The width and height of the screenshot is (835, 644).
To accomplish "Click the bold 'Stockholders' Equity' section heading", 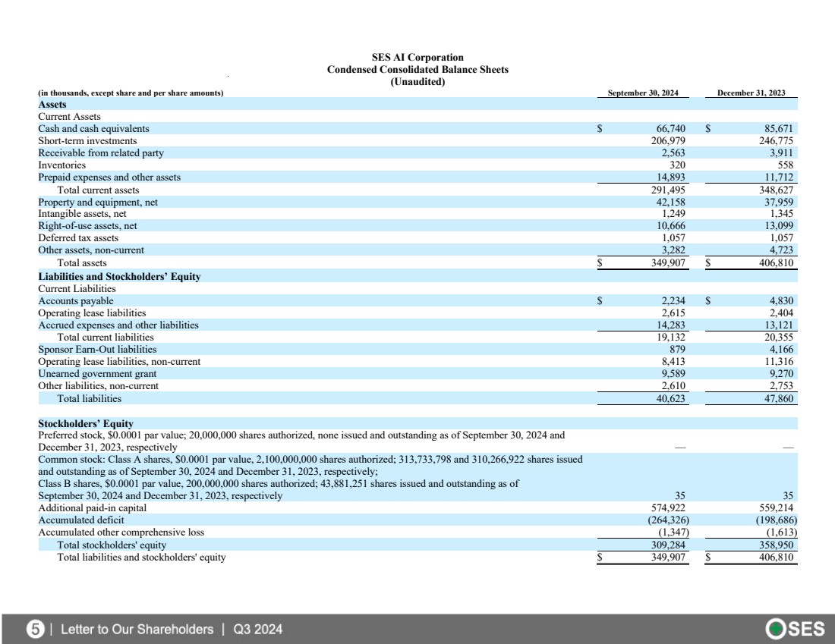I will tap(86, 424).
